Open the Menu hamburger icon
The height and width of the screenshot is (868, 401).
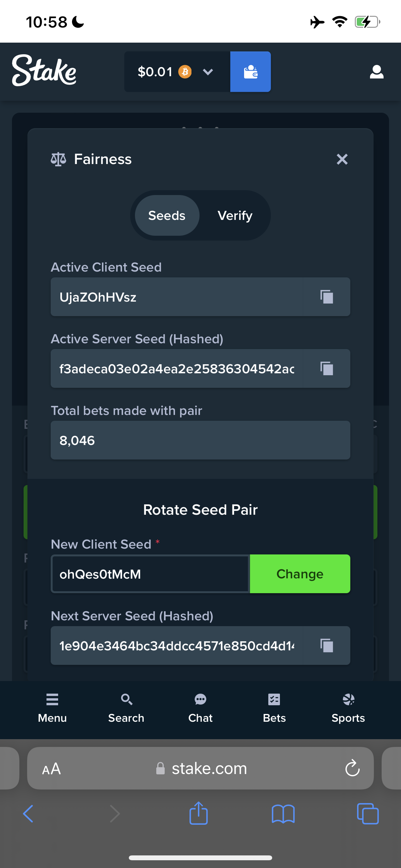pos(52,699)
